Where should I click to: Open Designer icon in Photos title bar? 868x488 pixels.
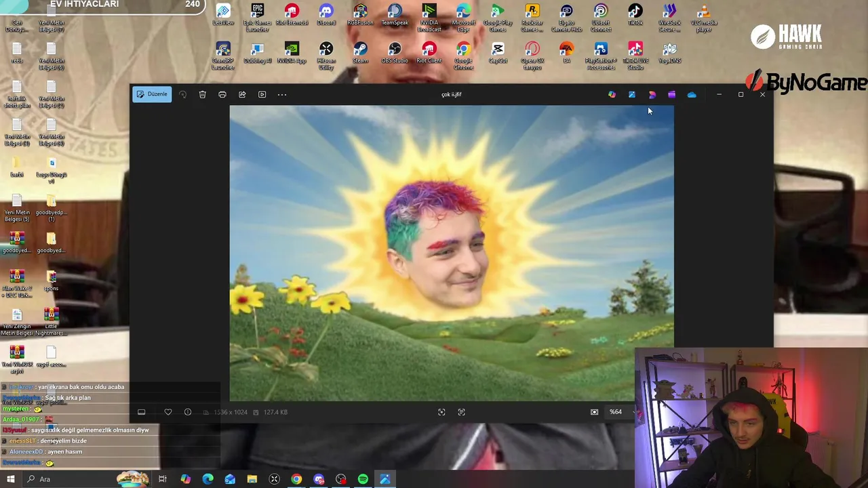point(652,94)
